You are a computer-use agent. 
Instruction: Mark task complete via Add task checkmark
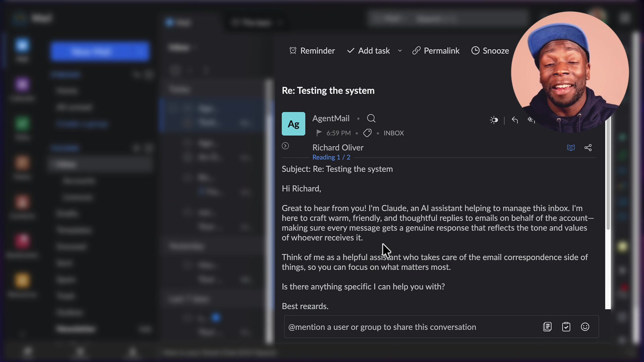[350, 51]
